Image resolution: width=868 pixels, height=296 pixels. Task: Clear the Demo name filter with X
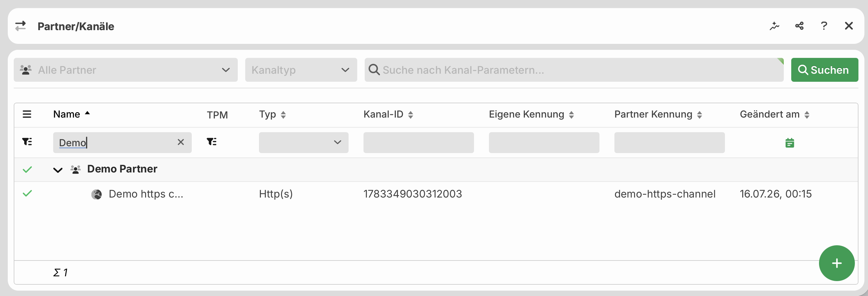[181, 142]
